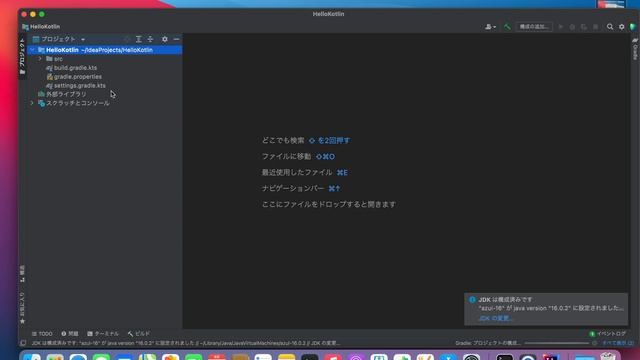
Task: Click the Debug bug icon in toolbar
Action: tap(572, 27)
